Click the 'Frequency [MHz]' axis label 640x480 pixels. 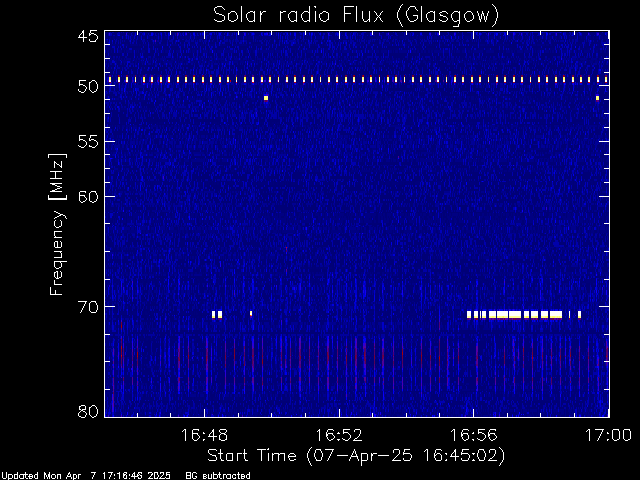(57, 224)
